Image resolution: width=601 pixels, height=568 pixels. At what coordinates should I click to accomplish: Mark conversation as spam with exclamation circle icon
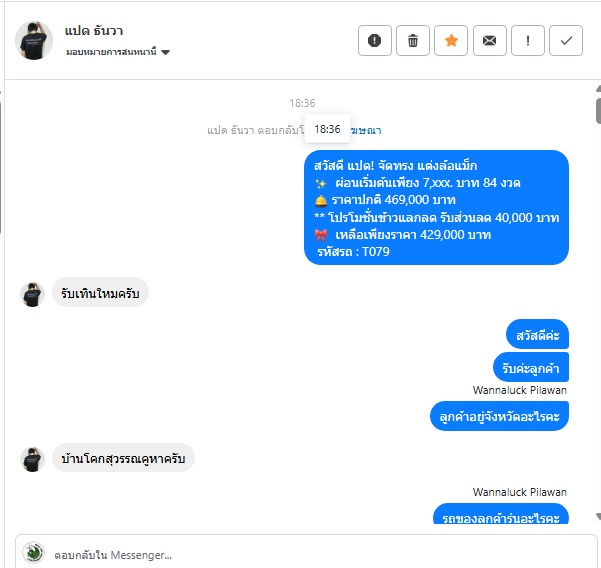point(374,41)
